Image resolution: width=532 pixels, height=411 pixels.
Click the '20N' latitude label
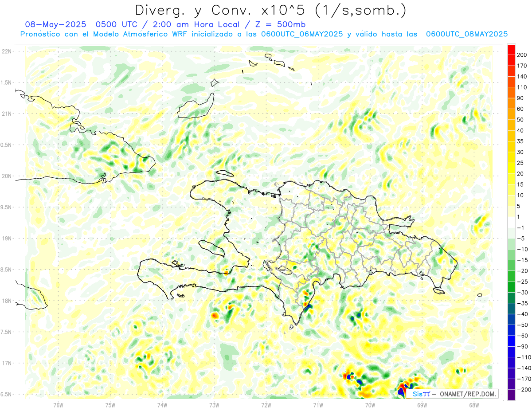point(6,176)
